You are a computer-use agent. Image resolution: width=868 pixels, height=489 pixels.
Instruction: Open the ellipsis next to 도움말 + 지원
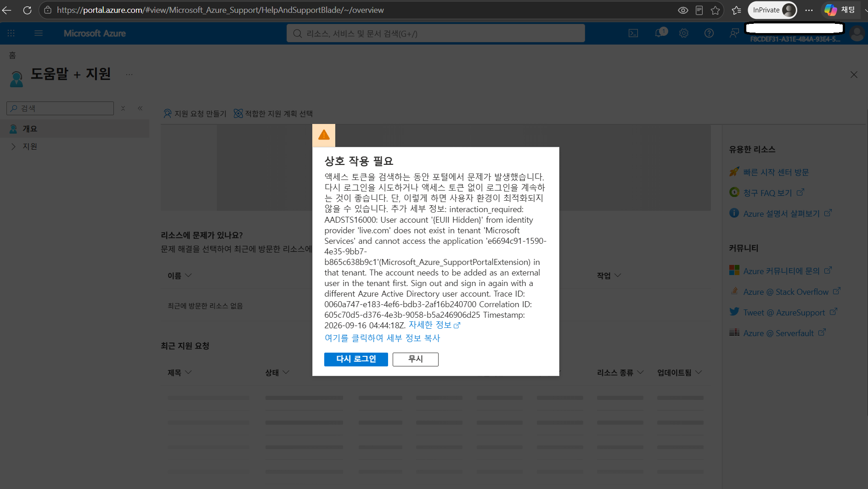coord(130,74)
